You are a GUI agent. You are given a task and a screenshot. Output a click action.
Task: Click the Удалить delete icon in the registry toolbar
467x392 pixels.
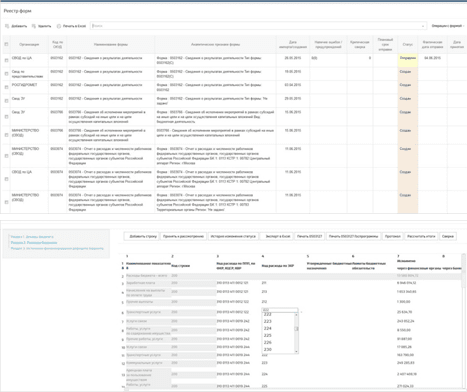pos(34,26)
